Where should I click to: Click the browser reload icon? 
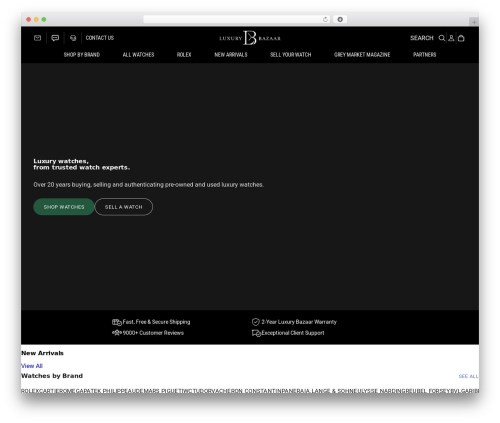[x=325, y=20]
